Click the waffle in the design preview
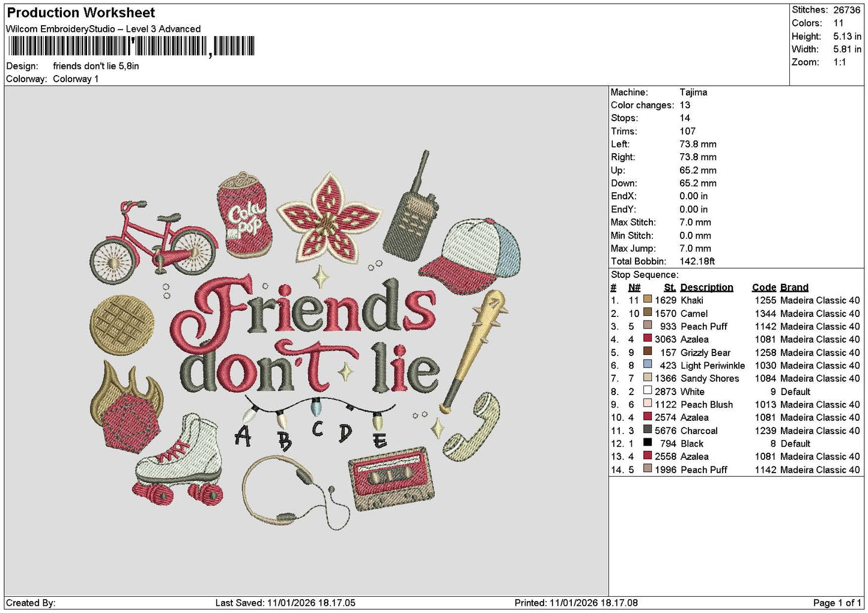The height and width of the screenshot is (613, 868). point(122,324)
